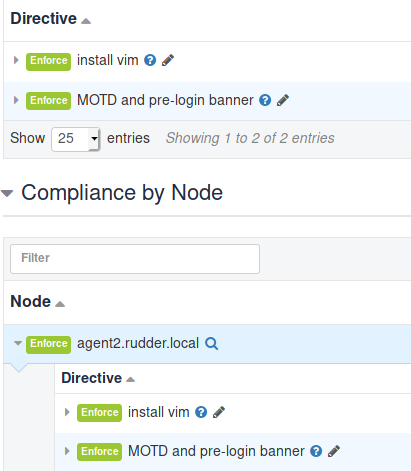Collapse agent2.rudder.local node row

18,343
